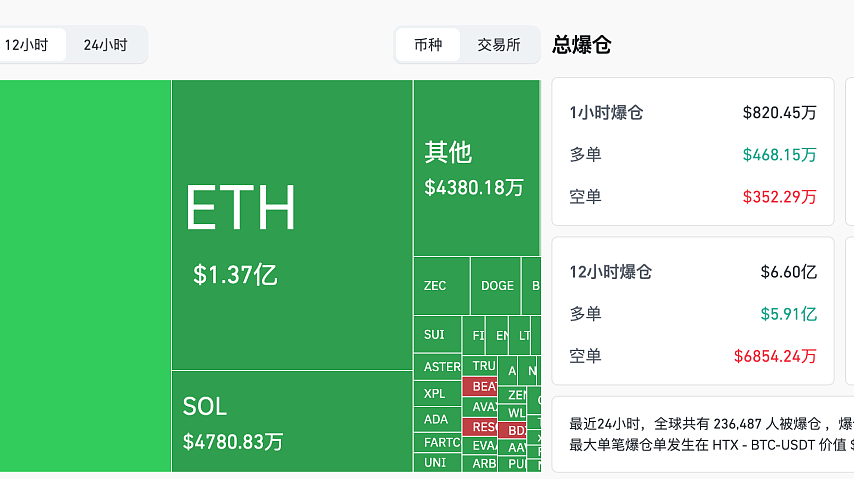The image size is (854, 480).
Task: Select the XPL treemap cell
Action: tap(437, 393)
